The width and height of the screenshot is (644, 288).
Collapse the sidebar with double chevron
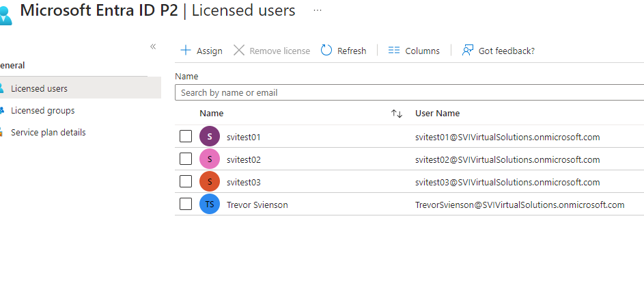(153, 47)
